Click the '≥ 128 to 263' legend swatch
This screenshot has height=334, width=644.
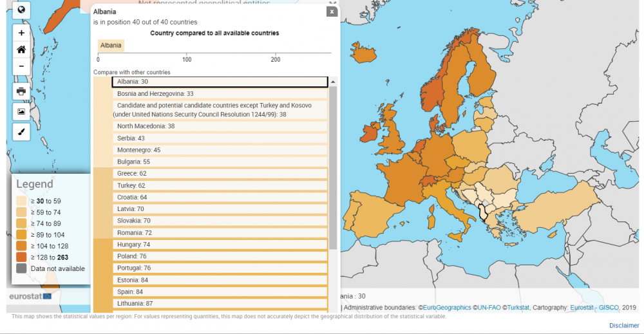pos(21,257)
